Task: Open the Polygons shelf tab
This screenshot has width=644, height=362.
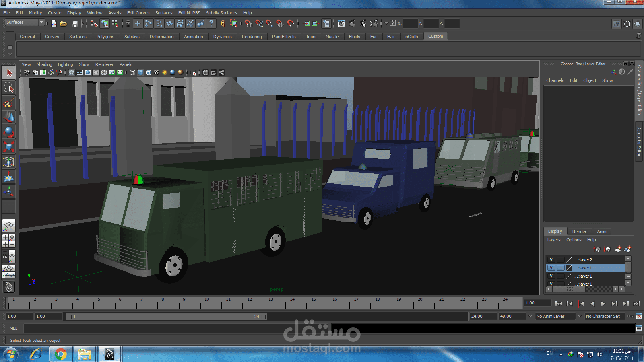Action: tap(105, 37)
